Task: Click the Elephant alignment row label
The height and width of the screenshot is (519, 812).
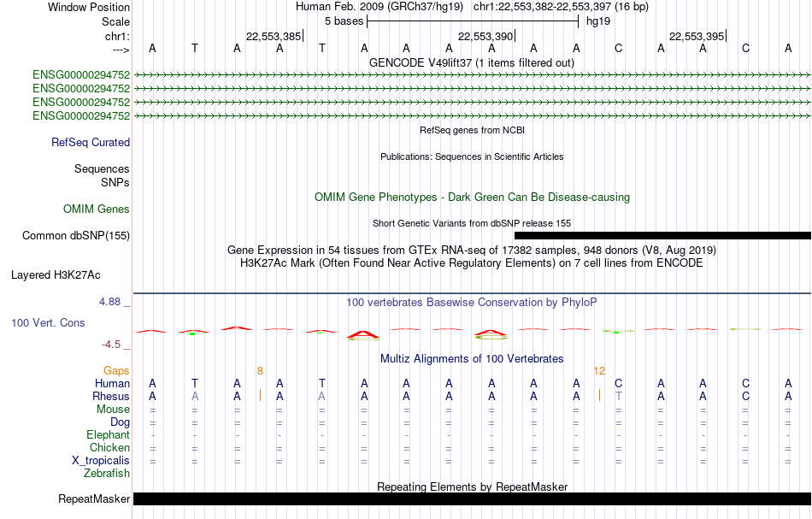Action: point(108,434)
